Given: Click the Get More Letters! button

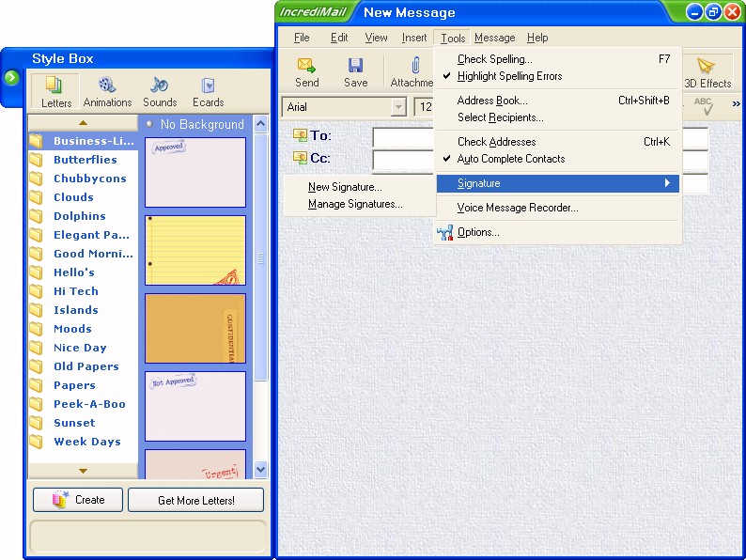Looking at the screenshot, I should point(195,500).
